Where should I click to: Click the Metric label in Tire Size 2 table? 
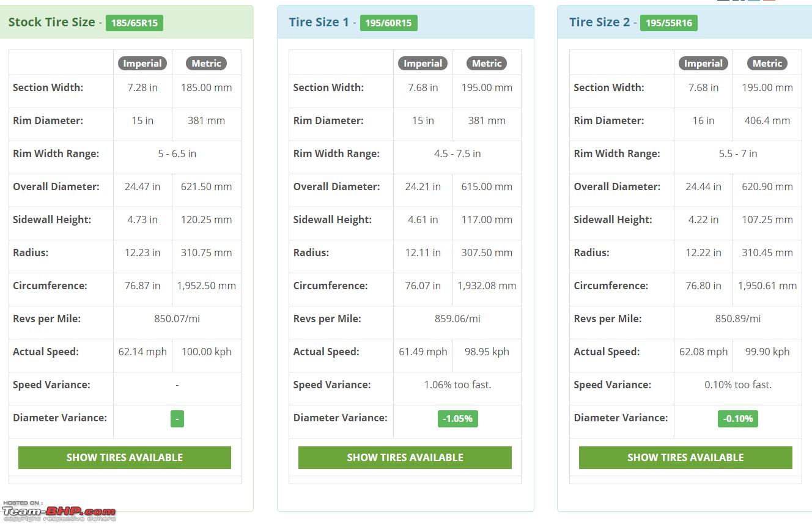(x=767, y=64)
